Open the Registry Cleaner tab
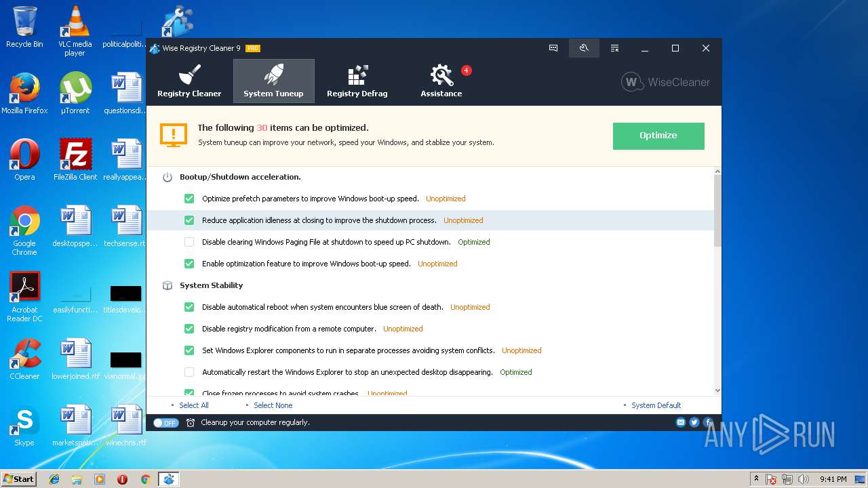This screenshot has width=868, height=488. pos(189,81)
